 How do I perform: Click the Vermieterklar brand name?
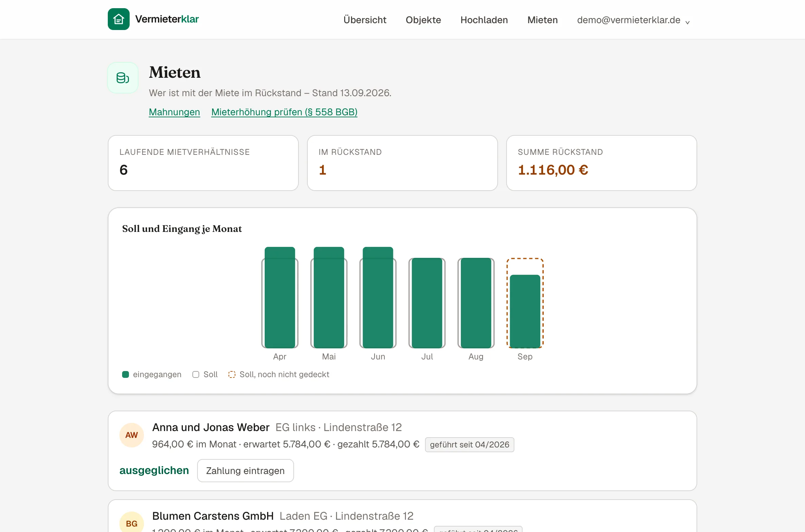(167, 19)
